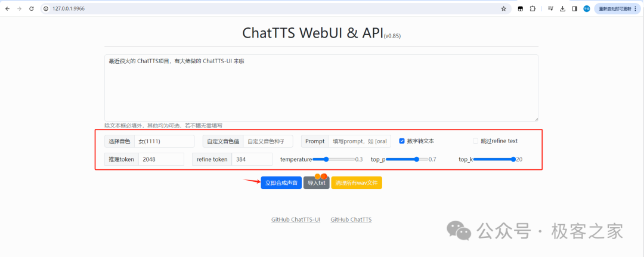
Task: Click the ChatTTS WebUI & API heading
Action: (x=312, y=33)
